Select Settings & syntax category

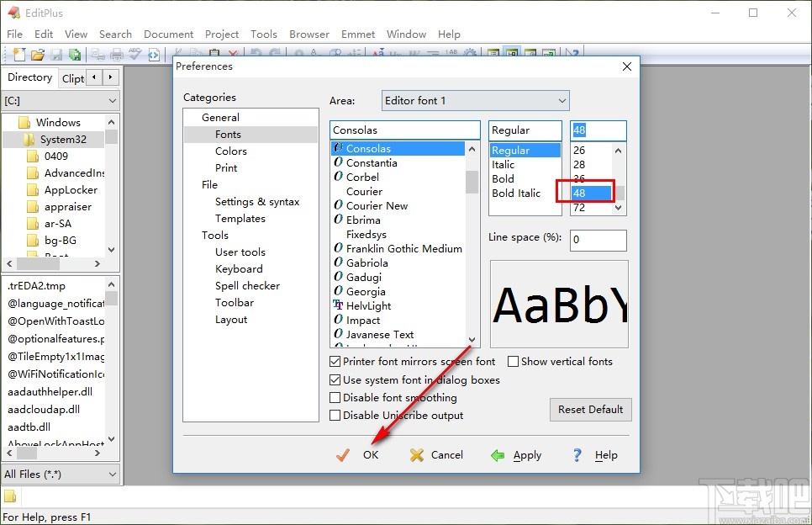tap(257, 202)
